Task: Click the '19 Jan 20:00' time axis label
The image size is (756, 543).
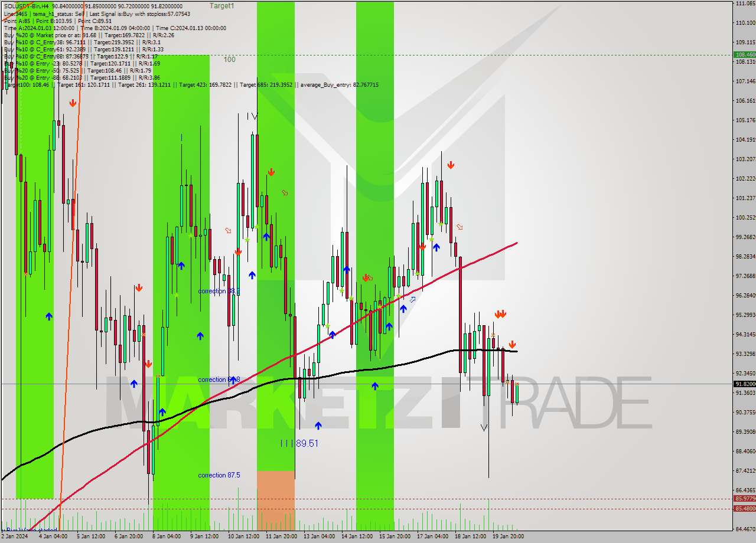Action: 508,537
